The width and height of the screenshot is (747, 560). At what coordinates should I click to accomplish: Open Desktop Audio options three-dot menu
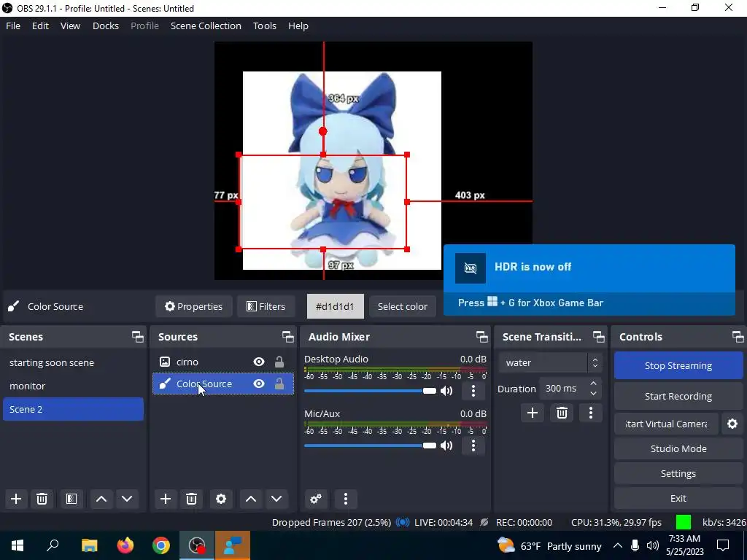coord(473,391)
